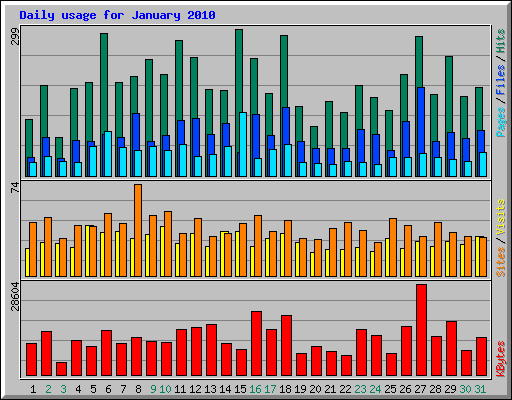Click day 23 on the x-axis

[360, 389]
